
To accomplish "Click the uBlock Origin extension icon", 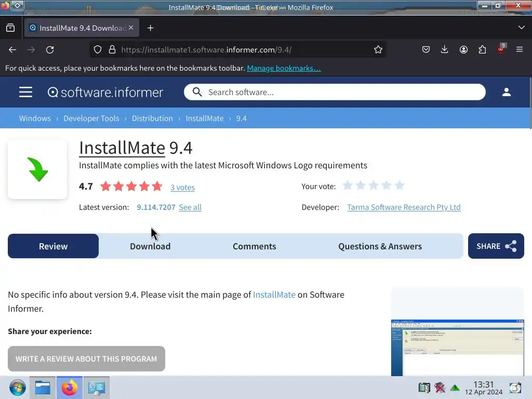I will [x=501, y=49].
